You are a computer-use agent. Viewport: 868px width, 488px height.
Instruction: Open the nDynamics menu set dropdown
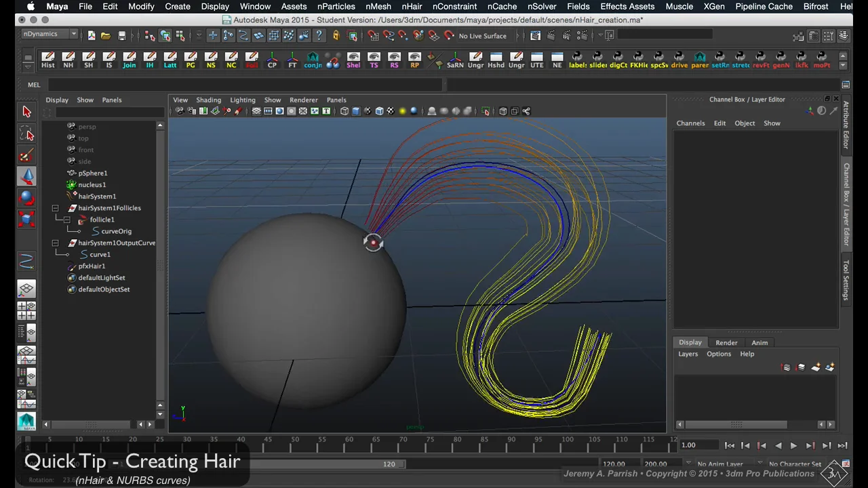(50, 34)
